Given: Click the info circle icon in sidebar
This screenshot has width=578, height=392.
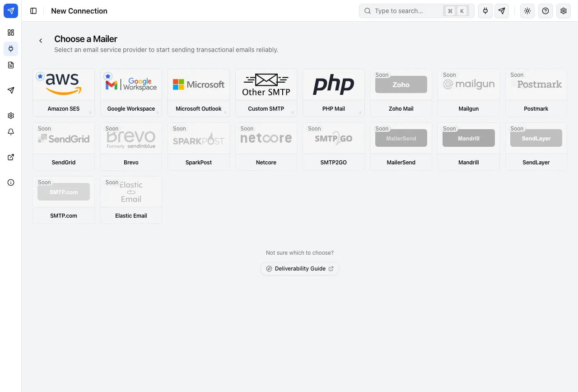Looking at the screenshot, I should [x=11, y=182].
